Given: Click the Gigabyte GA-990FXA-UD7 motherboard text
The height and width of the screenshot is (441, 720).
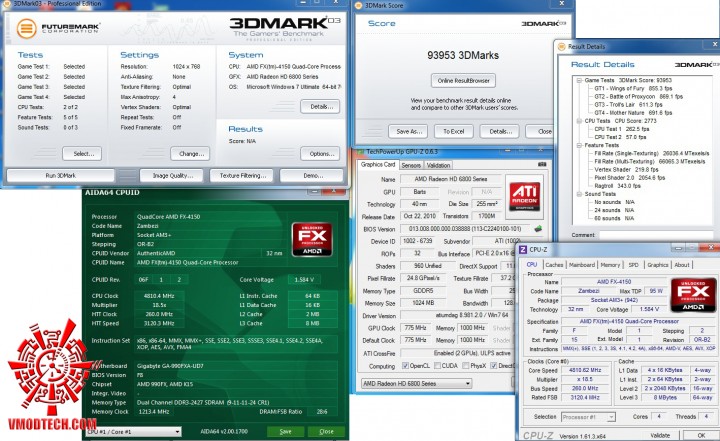Looking at the screenshot, I should coord(170,366).
